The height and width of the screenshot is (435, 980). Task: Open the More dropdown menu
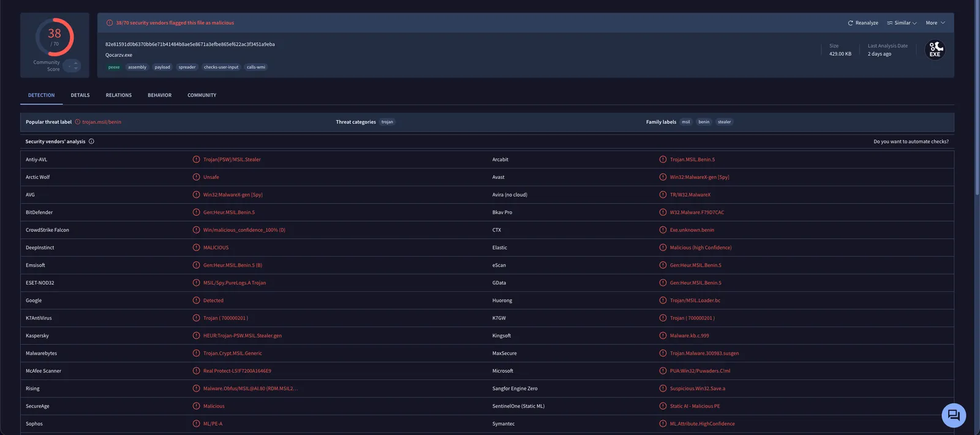point(935,23)
